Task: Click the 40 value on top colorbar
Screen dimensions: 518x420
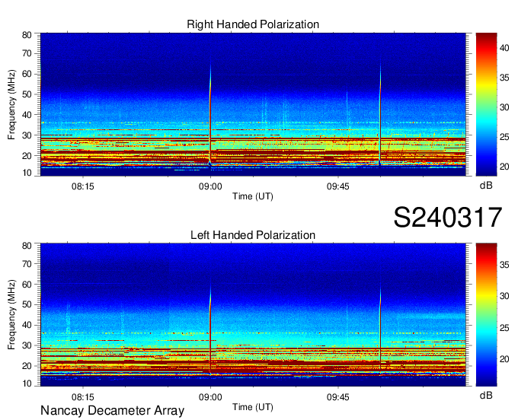Action: pos(504,48)
